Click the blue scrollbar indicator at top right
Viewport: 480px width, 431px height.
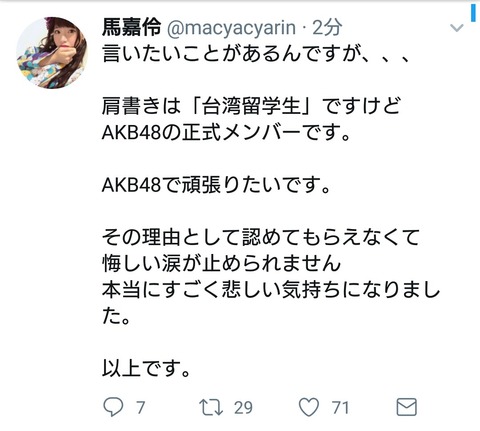click(x=473, y=11)
